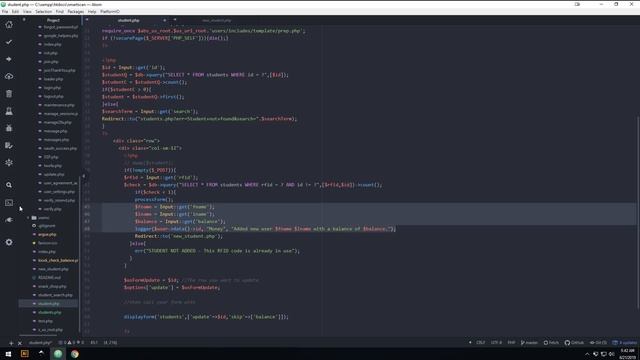Viewport: 640px width, 360px height.
Task: Switch to the new_student.php editor tab
Action: click(x=216, y=20)
